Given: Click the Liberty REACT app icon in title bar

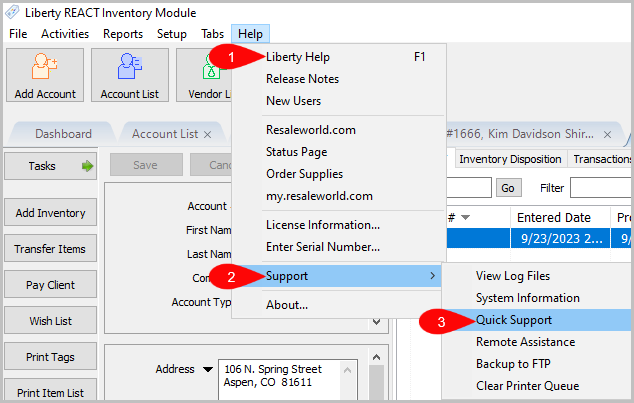Looking at the screenshot, I should tap(12, 12).
